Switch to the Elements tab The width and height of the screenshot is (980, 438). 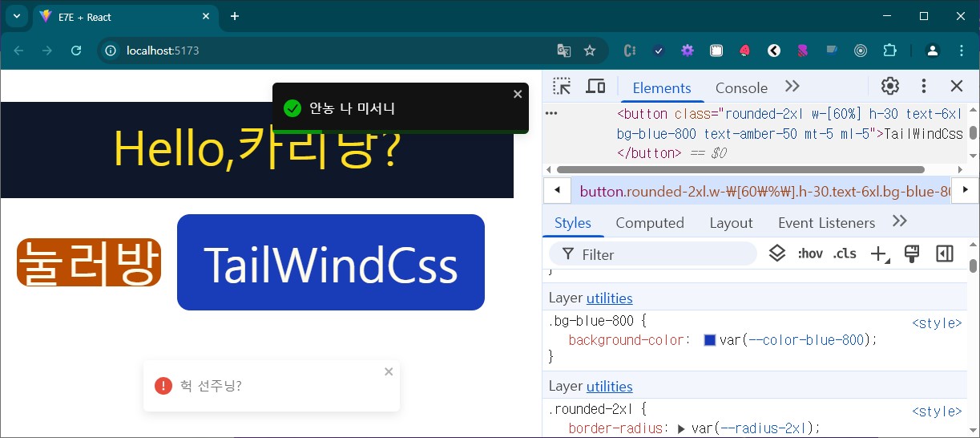click(662, 87)
